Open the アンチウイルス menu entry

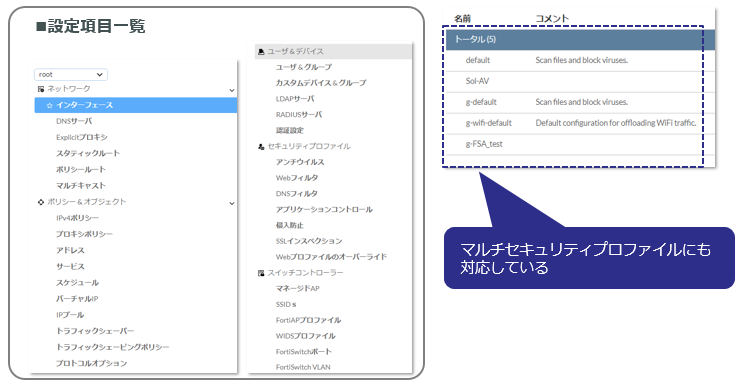(x=300, y=162)
